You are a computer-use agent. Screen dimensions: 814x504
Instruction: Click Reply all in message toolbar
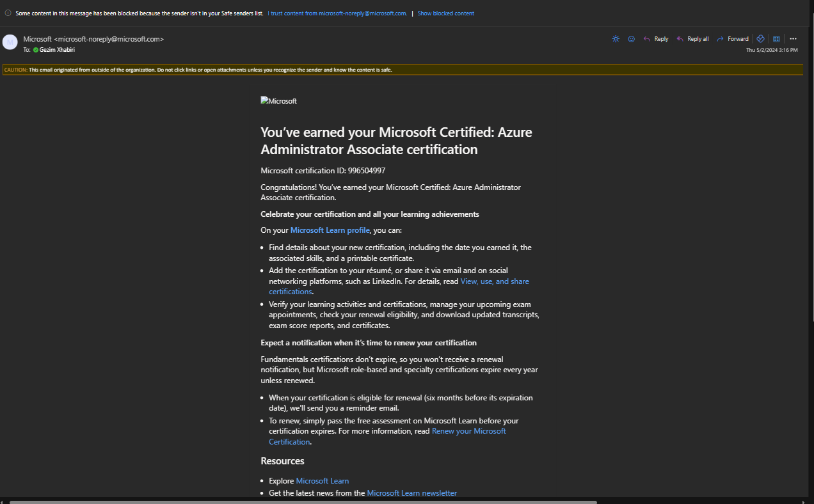click(692, 39)
